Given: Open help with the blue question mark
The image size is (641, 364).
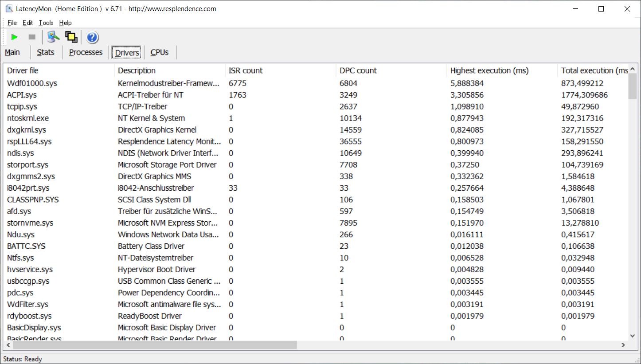Looking at the screenshot, I should point(92,37).
